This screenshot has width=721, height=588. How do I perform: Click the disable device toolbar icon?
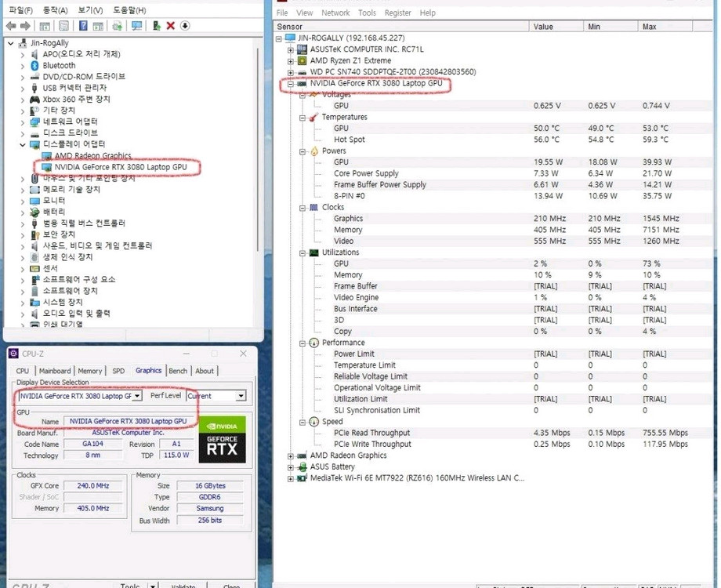click(185, 25)
